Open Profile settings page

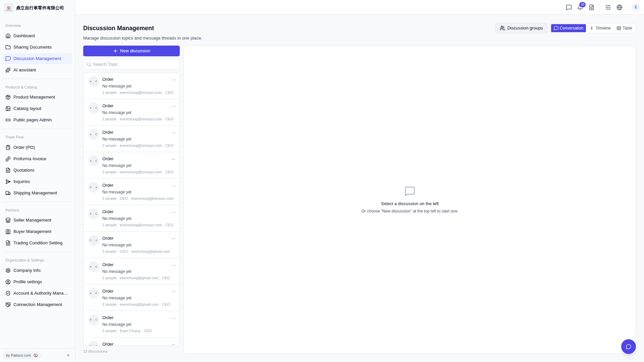pos(37,282)
